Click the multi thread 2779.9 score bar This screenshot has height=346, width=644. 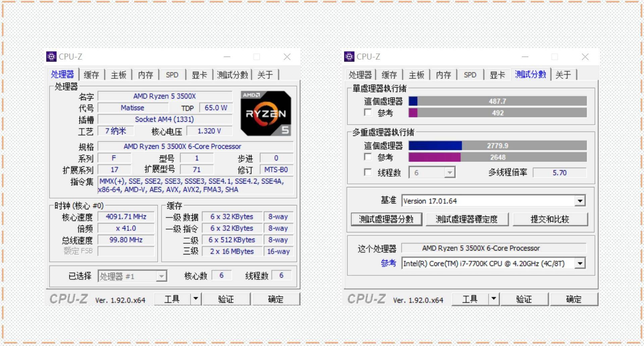pyautogui.click(x=498, y=146)
